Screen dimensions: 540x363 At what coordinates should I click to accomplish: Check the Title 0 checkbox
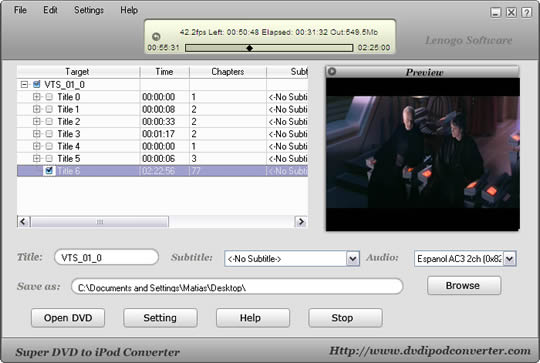pyautogui.click(x=49, y=97)
